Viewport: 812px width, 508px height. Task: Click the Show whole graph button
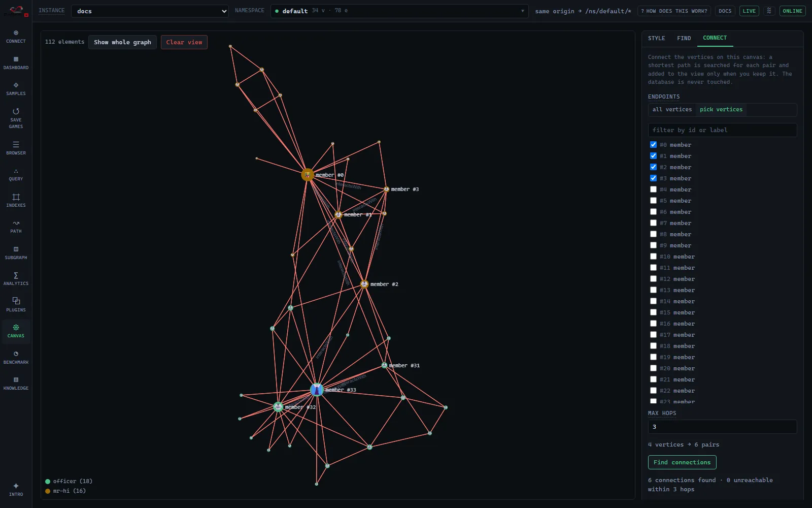tap(122, 42)
